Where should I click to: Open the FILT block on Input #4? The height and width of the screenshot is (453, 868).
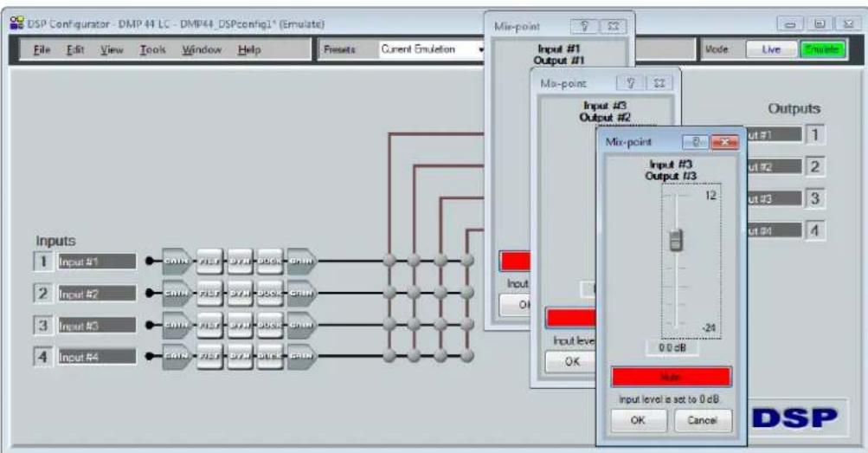pyautogui.click(x=209, y=356)
